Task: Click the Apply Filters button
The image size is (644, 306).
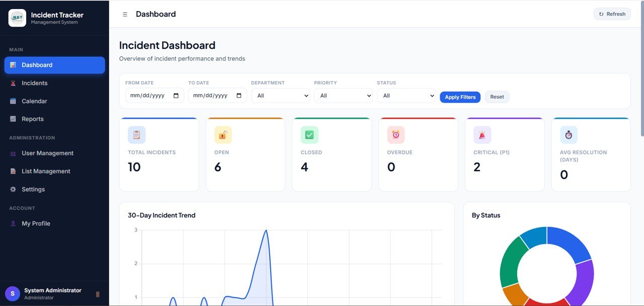Action: (460, 97)
